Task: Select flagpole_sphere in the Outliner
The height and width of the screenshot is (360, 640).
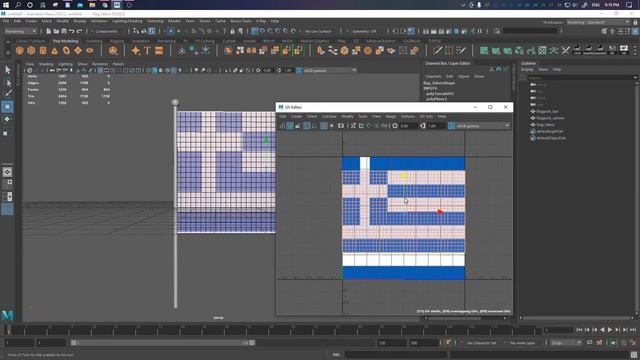Action: point(550,118)
